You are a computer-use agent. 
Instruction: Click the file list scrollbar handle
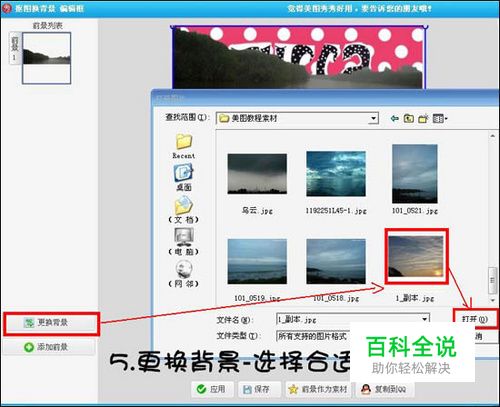tap(492, 280)
